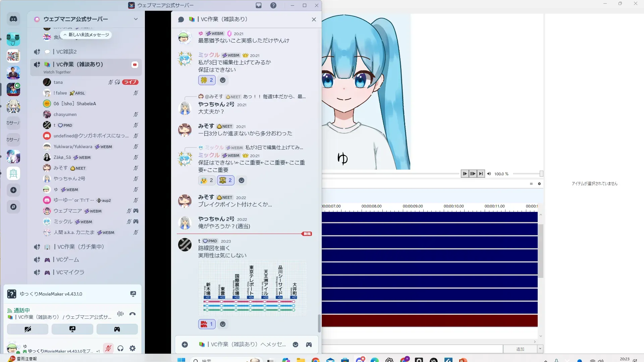Join the VCゲーム voice channel
This screenshot has height=362, width=644.
point(68,260)
